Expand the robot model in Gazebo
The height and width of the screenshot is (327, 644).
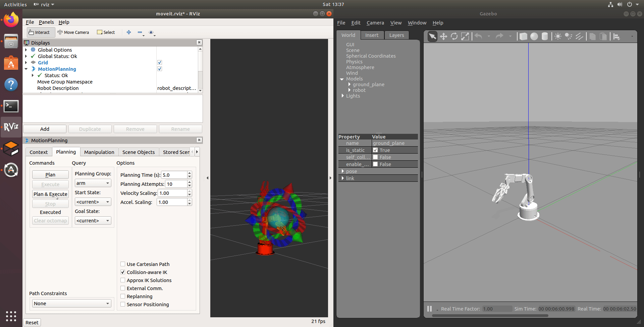349,90
